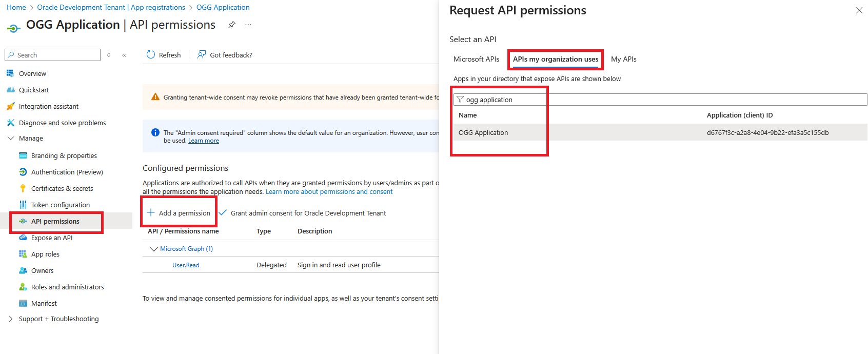Click the Name column header in the API list
The image size is (868, 354).
(x=467, y=115)
